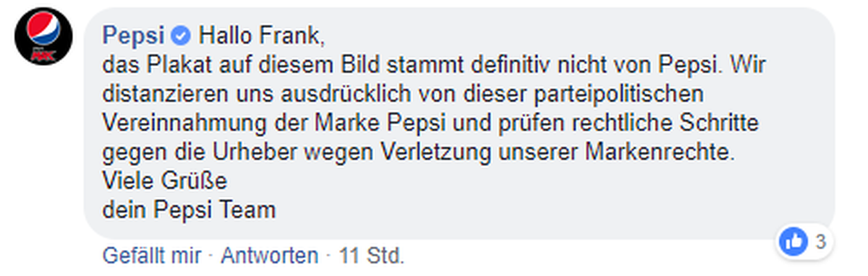Click the 'dein Pepsi Team' signature
Screen dimensions: 868x276
click(190, 212)
